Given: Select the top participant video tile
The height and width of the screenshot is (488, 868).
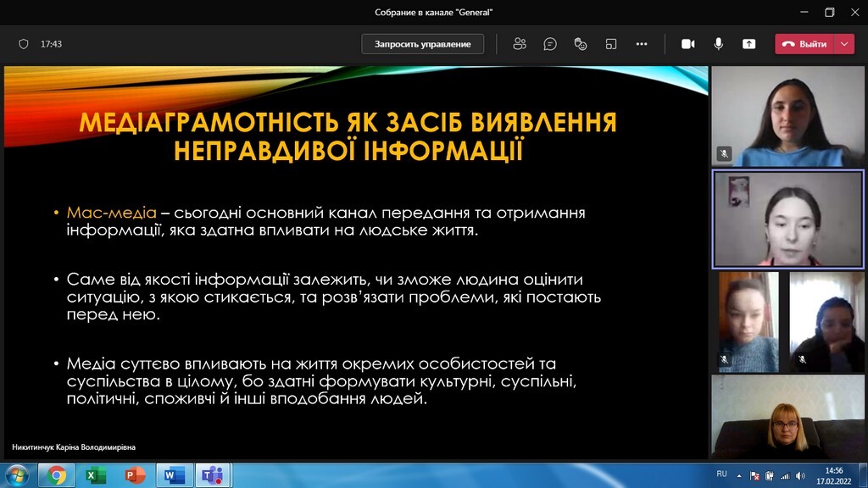Looking at the screenshot, I should tap(787, 116).
